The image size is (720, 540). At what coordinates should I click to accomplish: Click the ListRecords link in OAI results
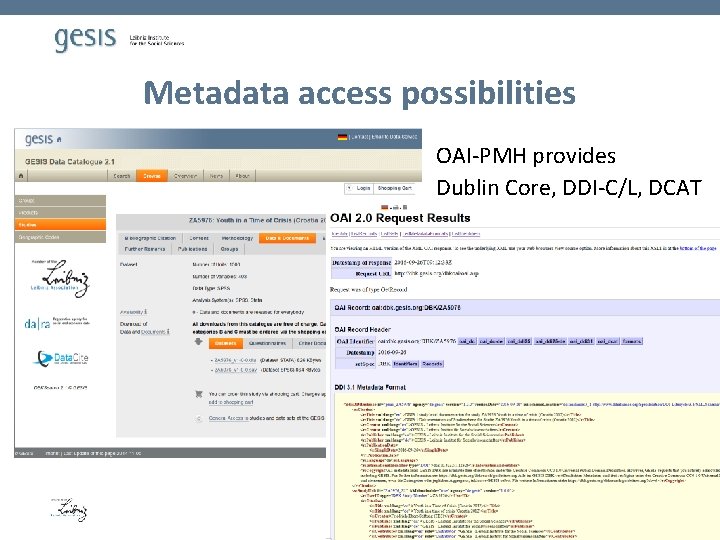click(x=364, y=234)
